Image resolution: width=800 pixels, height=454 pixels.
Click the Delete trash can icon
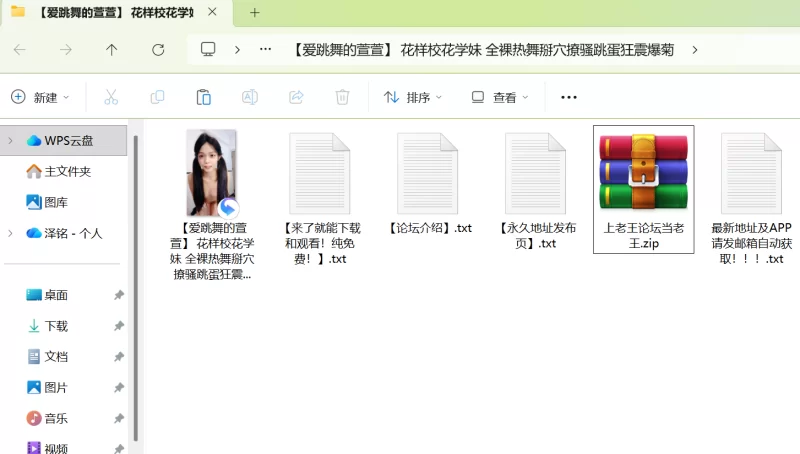[x=342, y=97]
